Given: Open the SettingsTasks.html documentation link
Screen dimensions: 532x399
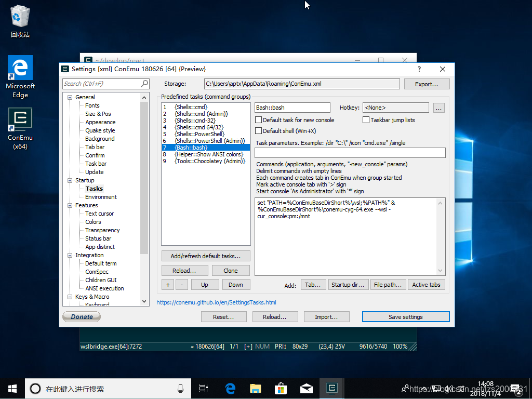Looking at the screenshot, I should (x=217, y=302).
